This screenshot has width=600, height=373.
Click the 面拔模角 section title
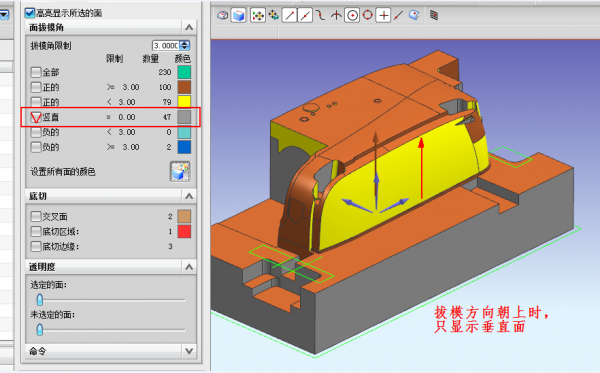click(46, 28)
